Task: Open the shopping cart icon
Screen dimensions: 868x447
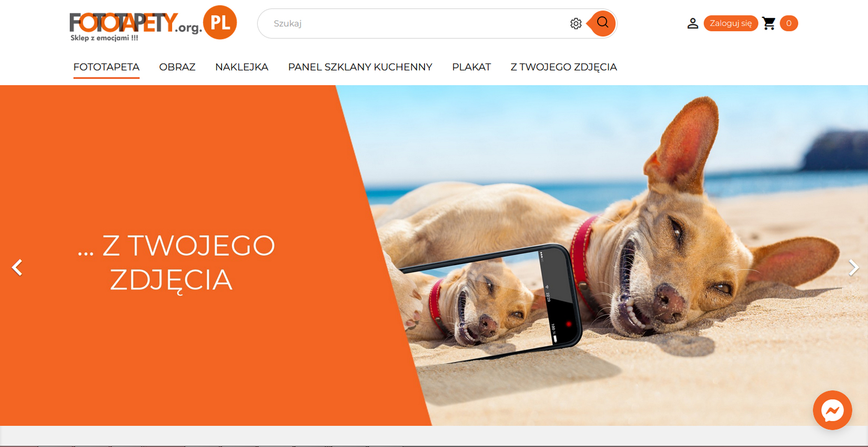Action: 769,23
